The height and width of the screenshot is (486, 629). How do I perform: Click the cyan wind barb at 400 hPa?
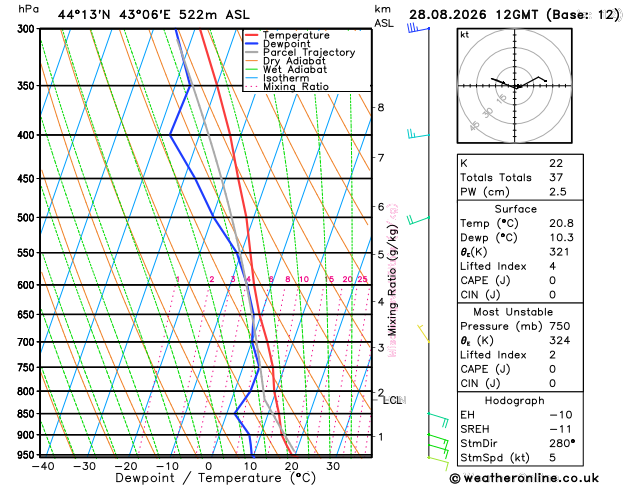[418, 134]
